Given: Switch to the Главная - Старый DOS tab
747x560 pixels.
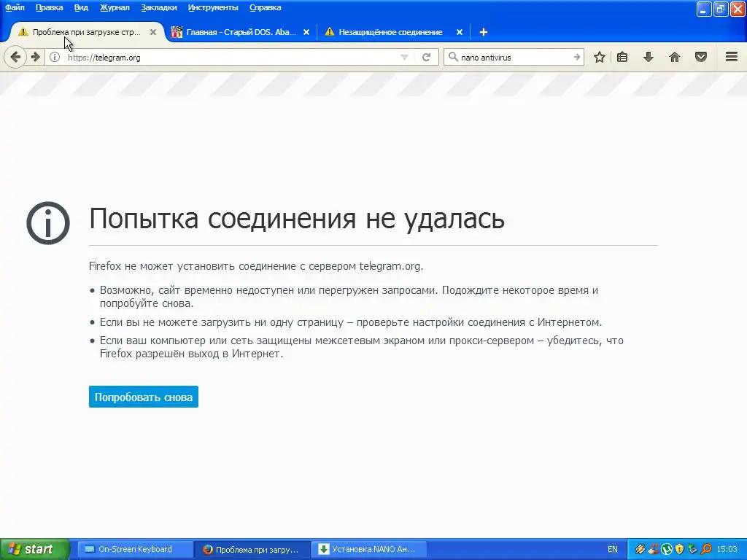Looking at the screenshot, I should pyautogui.click(x=241, y=32).
